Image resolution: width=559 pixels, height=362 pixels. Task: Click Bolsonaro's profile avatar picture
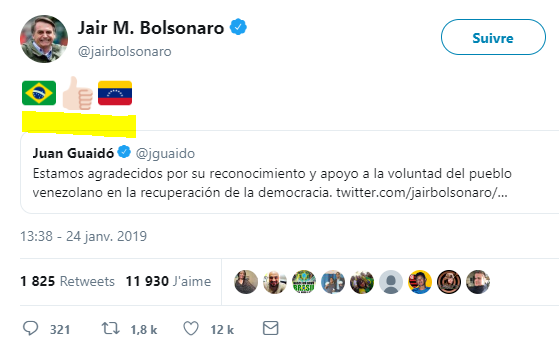point(44,39)
